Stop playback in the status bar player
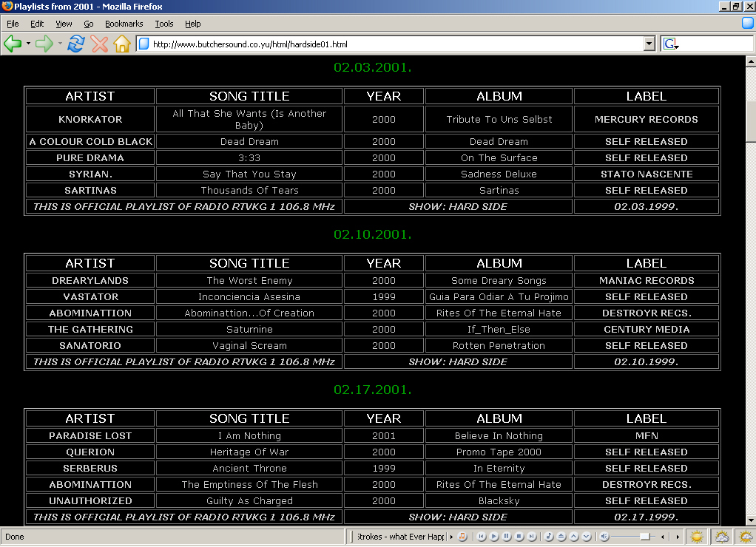The height and width of the screenshot is (547, 756). click(x=519, y=537)
